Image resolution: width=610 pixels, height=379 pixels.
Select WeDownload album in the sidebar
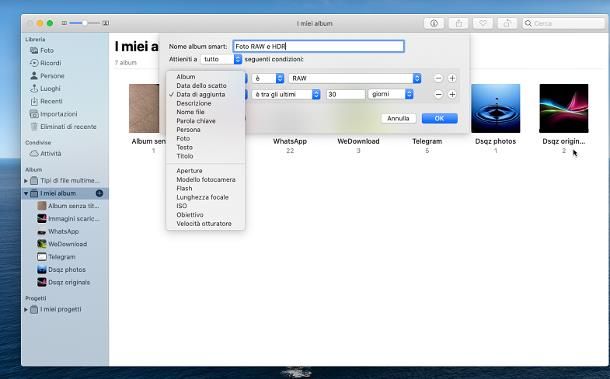[x=67, y=244]
